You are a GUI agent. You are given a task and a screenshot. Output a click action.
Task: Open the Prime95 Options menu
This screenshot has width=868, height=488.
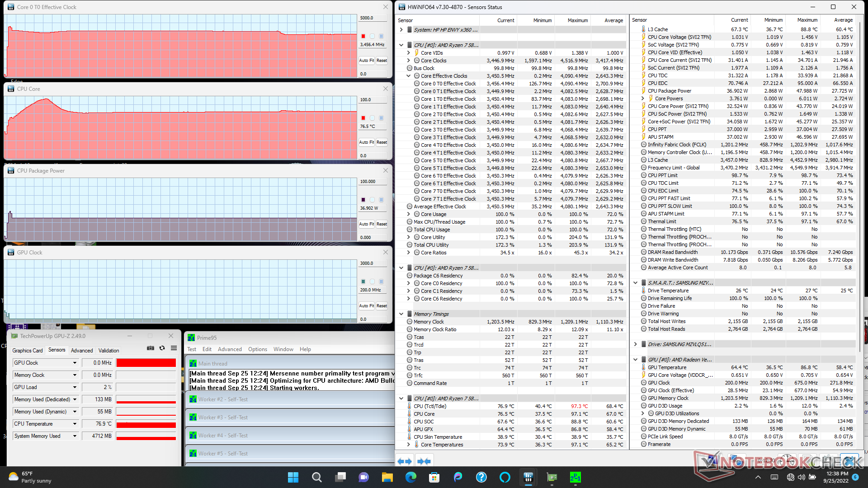[258, 349]
